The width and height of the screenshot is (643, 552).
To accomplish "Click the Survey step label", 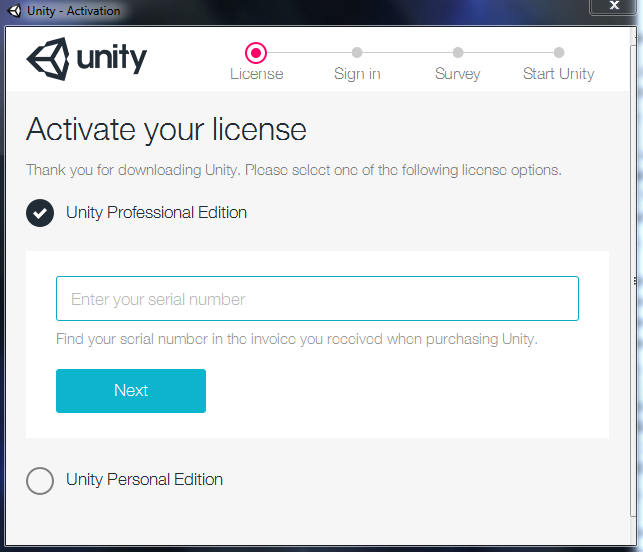I will coord(458,74).
